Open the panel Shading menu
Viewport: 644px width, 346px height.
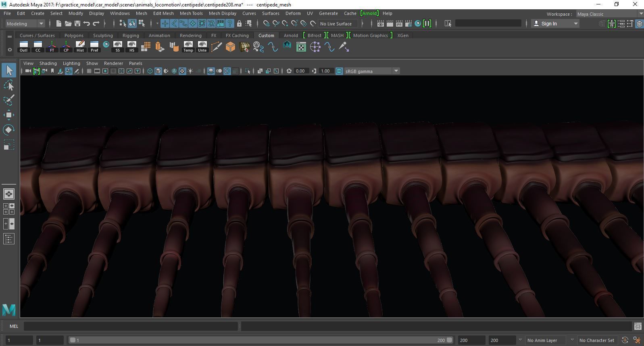pyautogui.click(x=48, y=63)
